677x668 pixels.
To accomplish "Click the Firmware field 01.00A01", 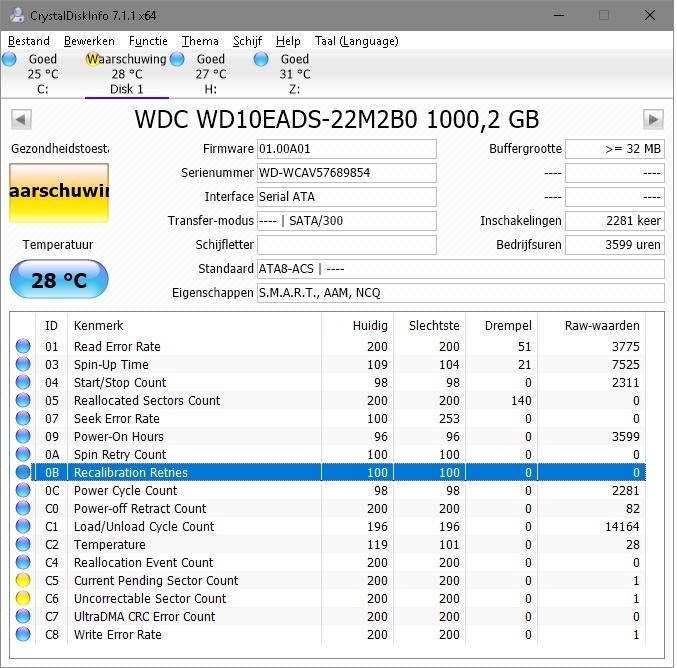I will 347,149.
